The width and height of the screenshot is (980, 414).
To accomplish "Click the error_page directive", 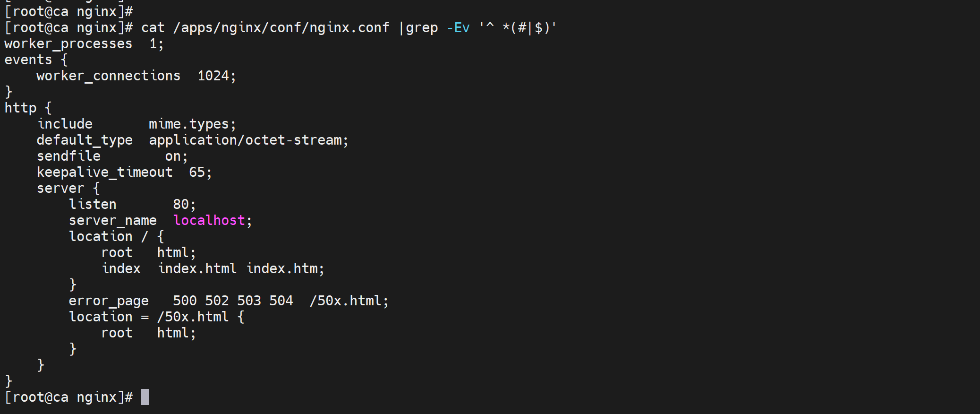I will click(x=109, y=301).
